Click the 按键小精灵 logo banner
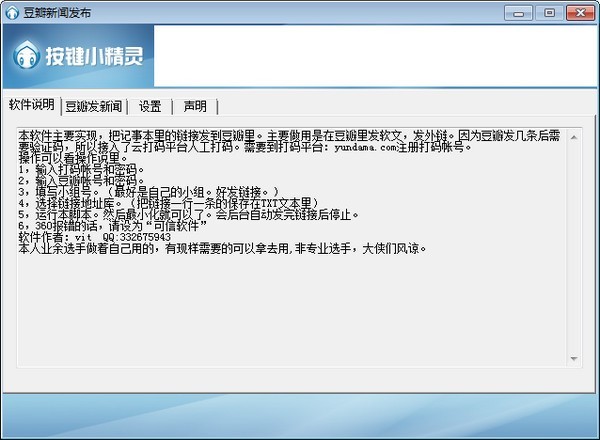Screen dimensions: 600x440 (78, 56)
